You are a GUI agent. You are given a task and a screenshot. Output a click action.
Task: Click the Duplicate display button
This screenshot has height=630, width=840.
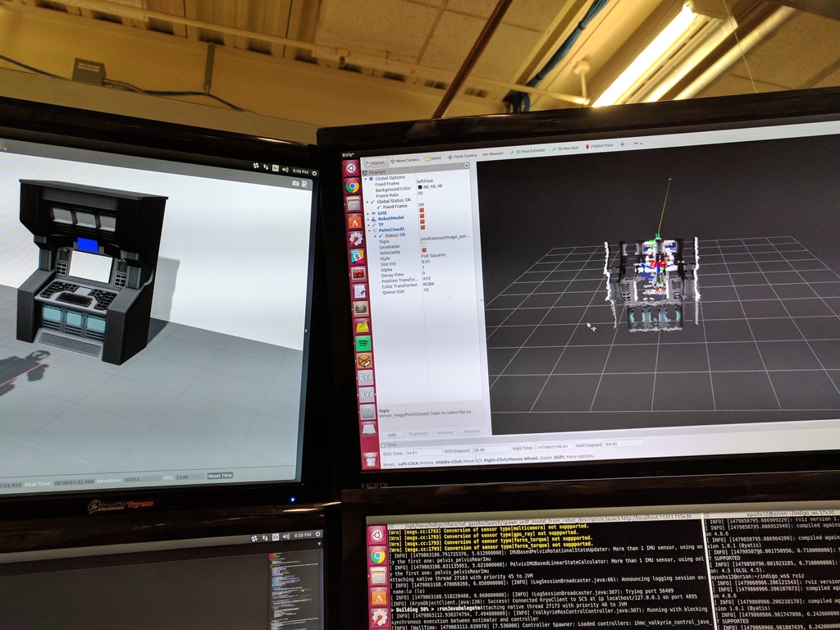pyautogui.click(x=418, y=433)
